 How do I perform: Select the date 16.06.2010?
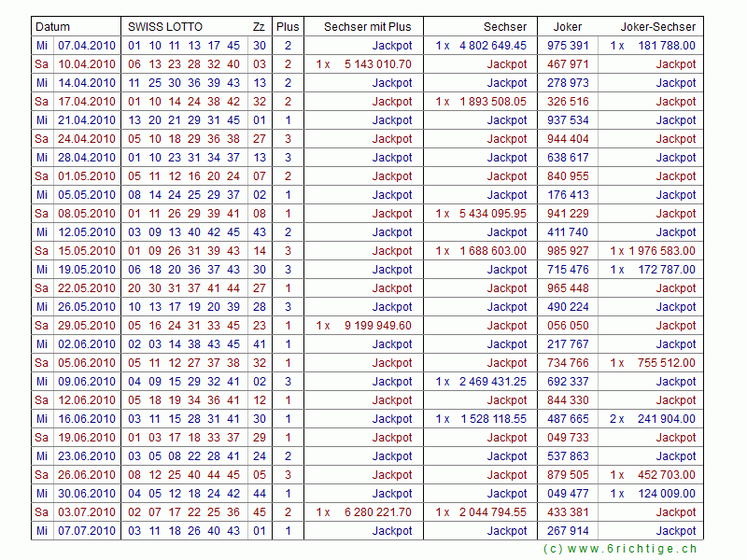(87, 419)
